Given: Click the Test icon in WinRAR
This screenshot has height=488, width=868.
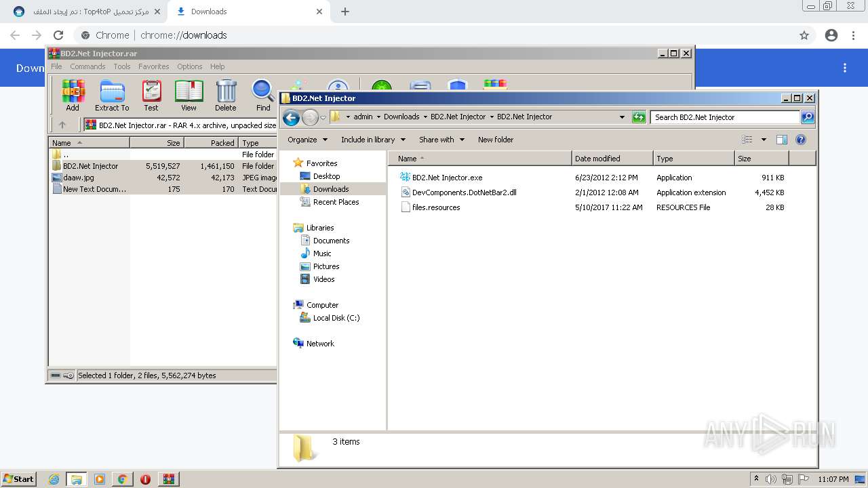Looking at the screenshot, I should 151,96.
